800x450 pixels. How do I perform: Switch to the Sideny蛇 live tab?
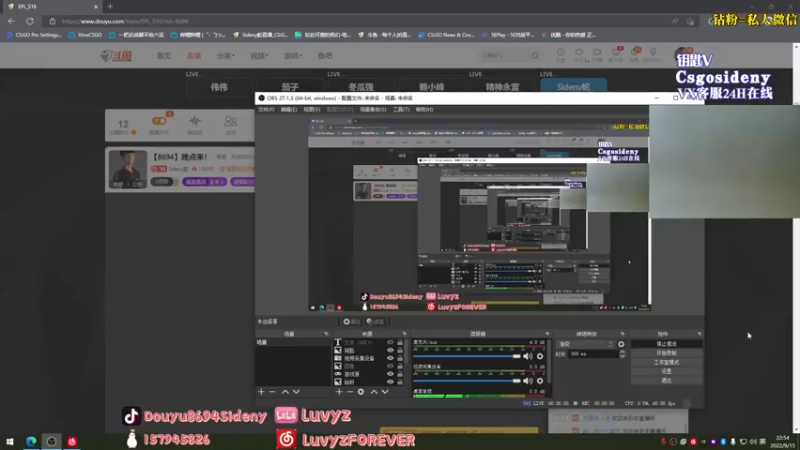573,87
